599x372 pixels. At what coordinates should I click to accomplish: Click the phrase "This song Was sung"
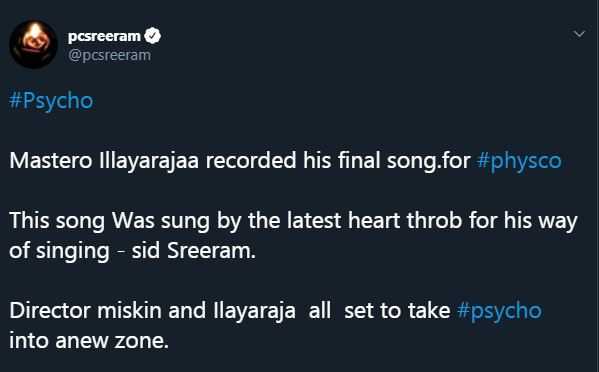click(x=110, y=221)
